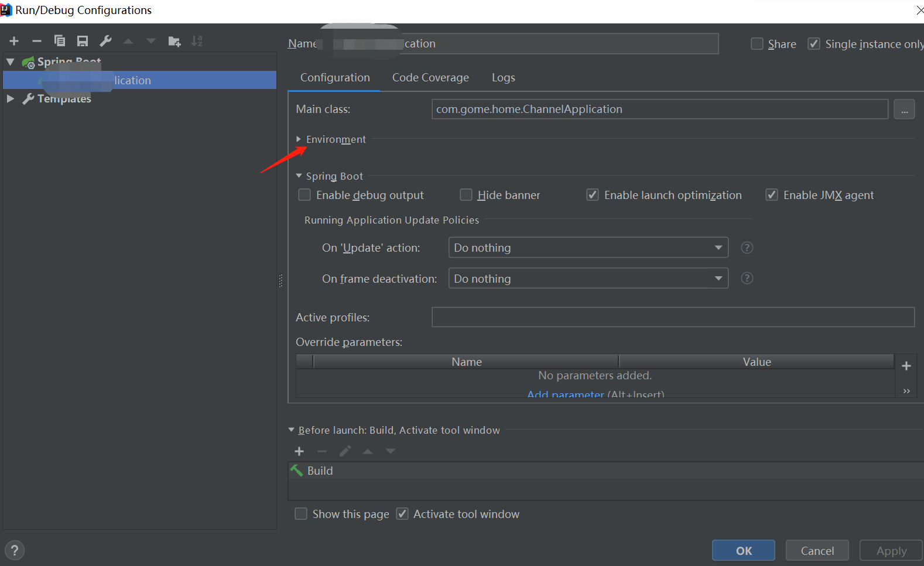Screen dimensions: 924x566
Task: Click the vertical splitter handle
Action: [x=281, y=281]
